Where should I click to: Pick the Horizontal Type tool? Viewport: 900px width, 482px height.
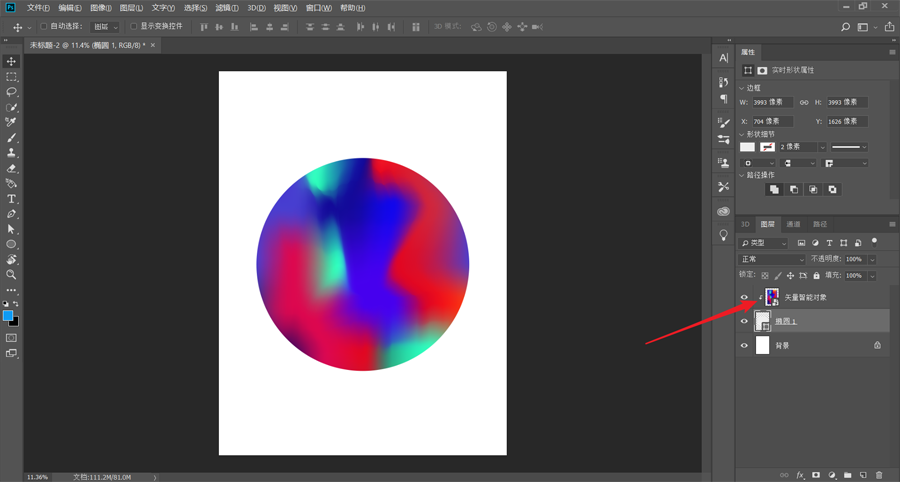(x=12, y=199)
